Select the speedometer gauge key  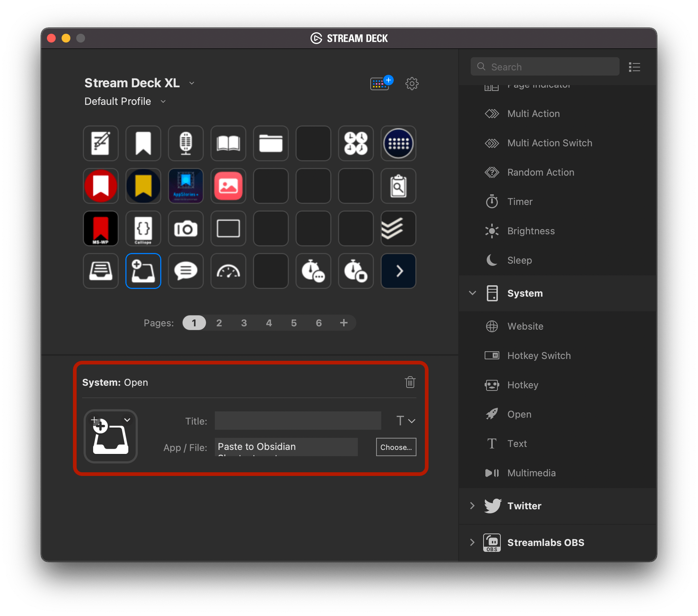click(228, 271)
